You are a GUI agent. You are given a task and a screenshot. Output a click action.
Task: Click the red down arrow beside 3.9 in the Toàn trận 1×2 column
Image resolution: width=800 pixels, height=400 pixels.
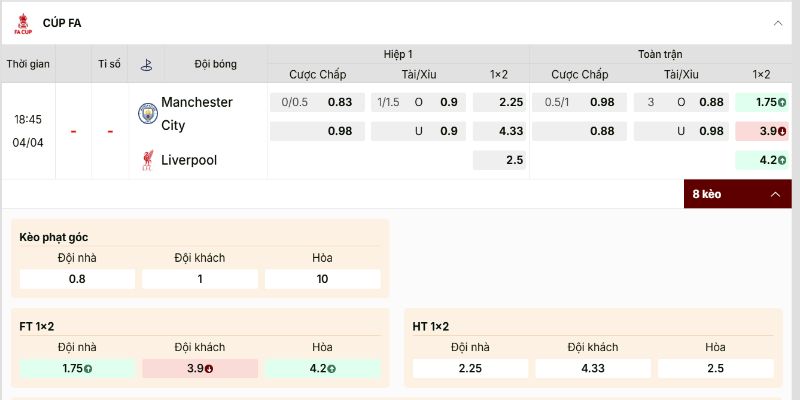[x=781, y=131]
